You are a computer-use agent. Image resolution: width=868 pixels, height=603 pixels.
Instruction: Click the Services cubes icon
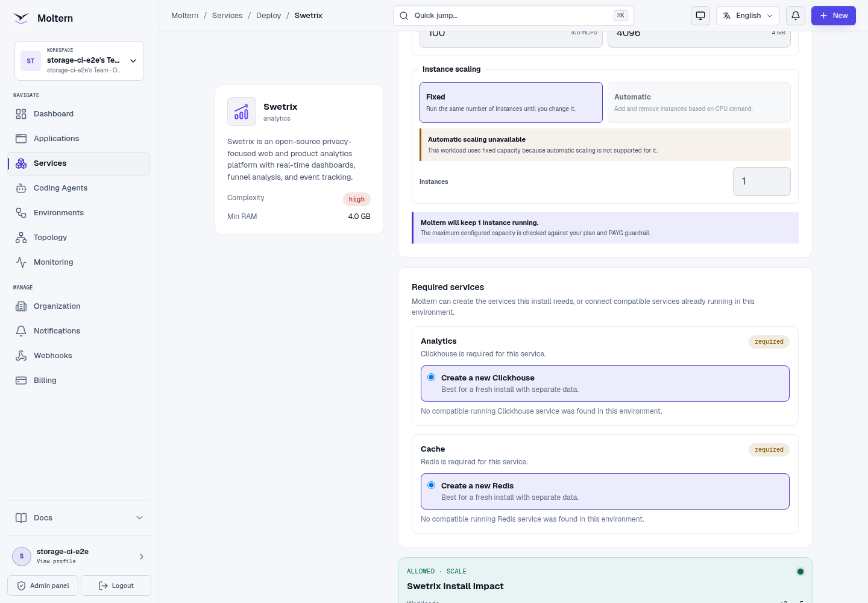(21, 163)
